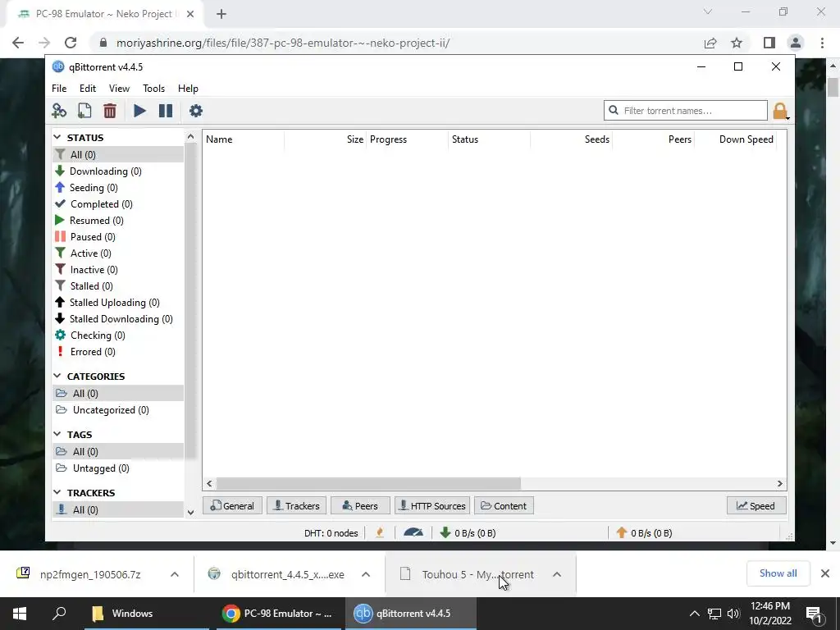
Task: Reload the page in Chrome
Action: tap(71, 43)
